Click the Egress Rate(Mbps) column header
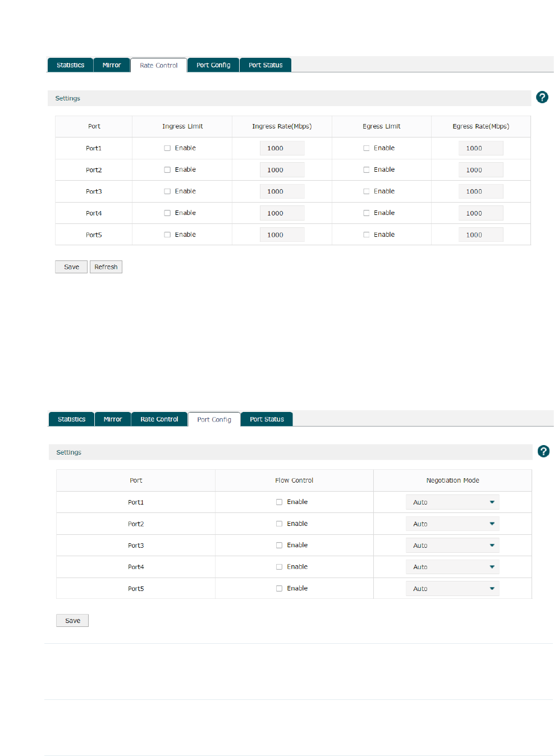 point(481,126)
